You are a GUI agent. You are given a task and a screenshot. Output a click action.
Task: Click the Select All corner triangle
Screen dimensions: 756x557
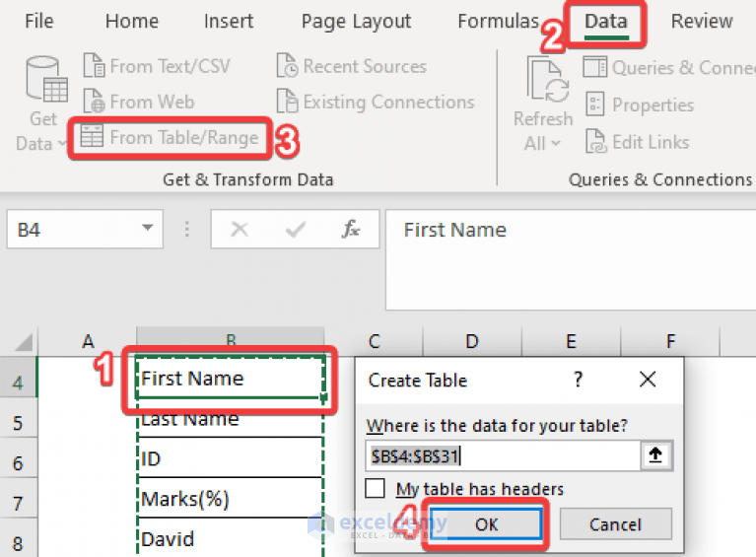(23, 342)
